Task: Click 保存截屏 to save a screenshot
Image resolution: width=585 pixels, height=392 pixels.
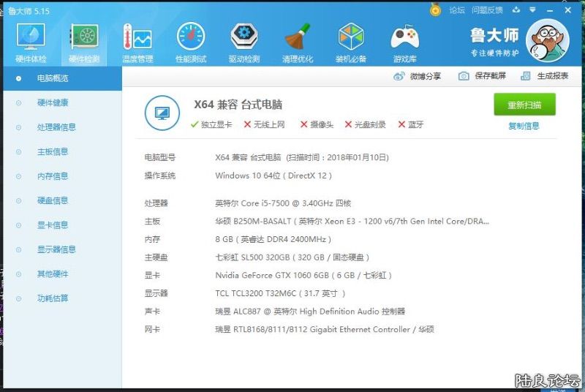Action: point(482,76)
